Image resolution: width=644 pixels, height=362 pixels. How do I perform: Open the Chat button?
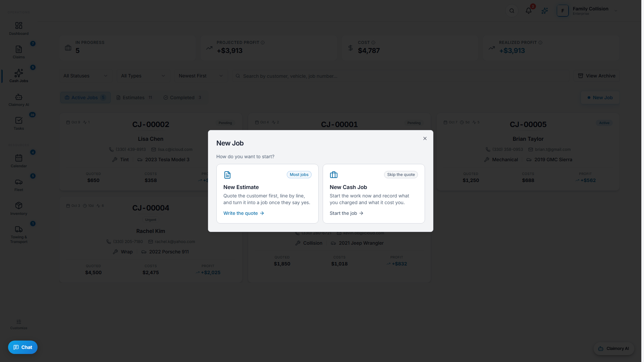tap(23, 347)
